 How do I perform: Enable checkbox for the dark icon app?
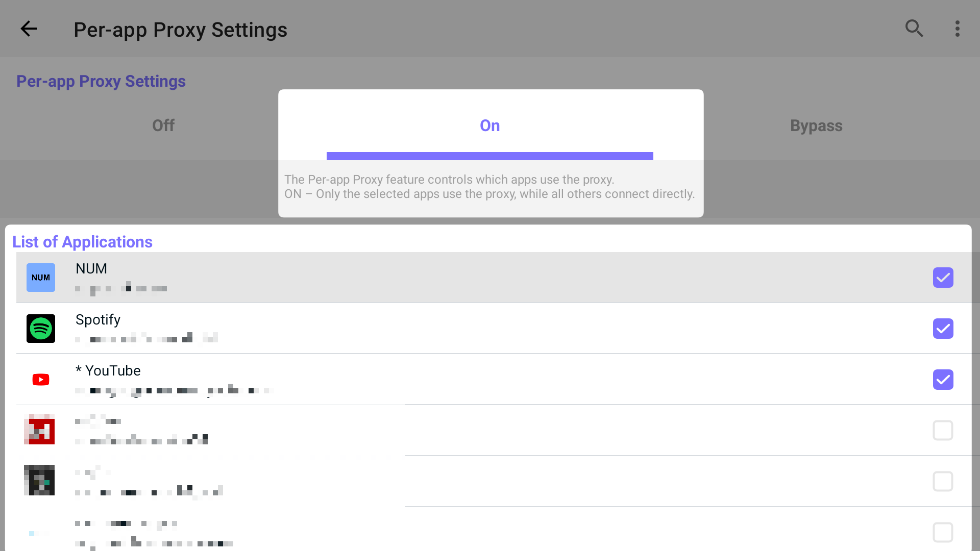point(943,482)
